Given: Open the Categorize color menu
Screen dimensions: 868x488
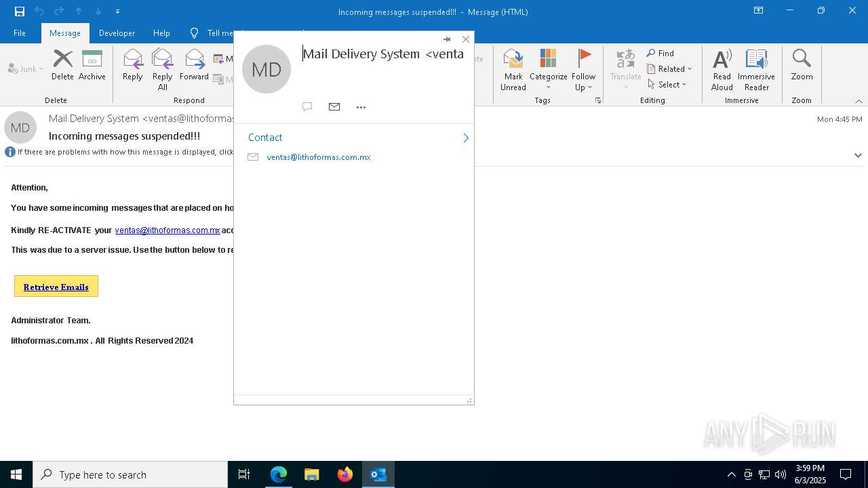Looking at the screenshot, I should pos(548,69).
